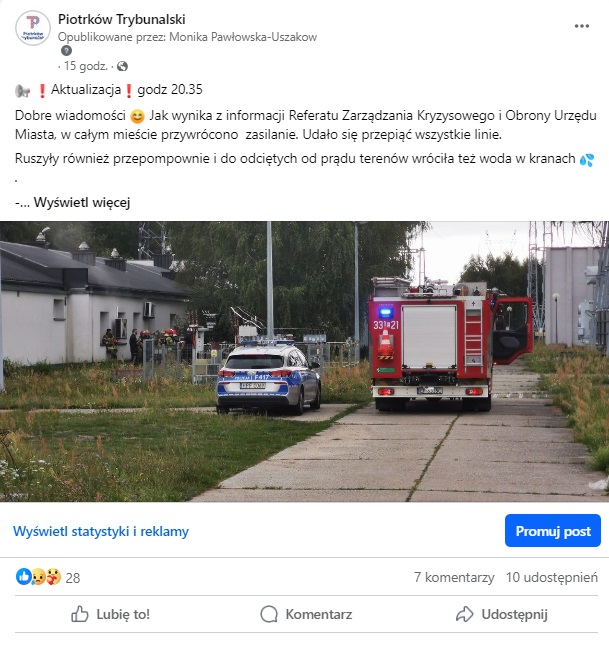View the 10 udostępnień list
The image size is (609, 668).
552,577
